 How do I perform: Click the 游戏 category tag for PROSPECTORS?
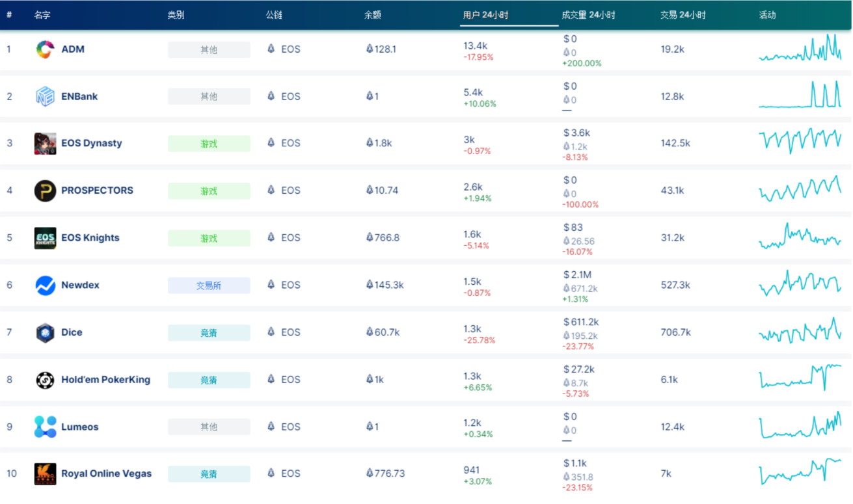coord(209,191)
